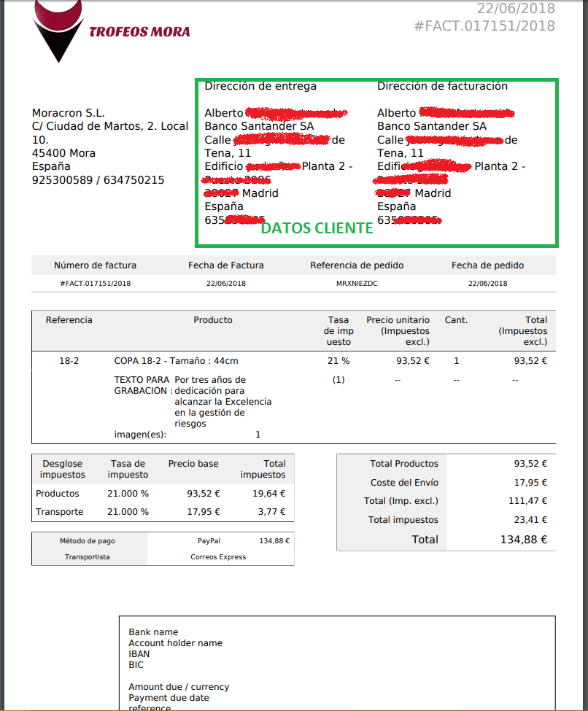This screenshot has height=711, width=588.
Task: Click the Total (Impuestos excl.) column header
Action: pos(522,331)
